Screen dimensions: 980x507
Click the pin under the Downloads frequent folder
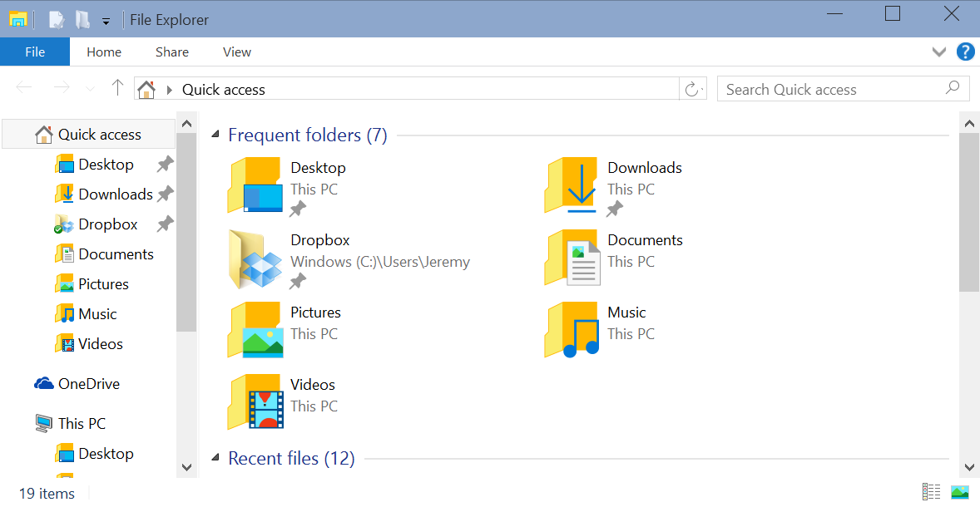[615, 209]
